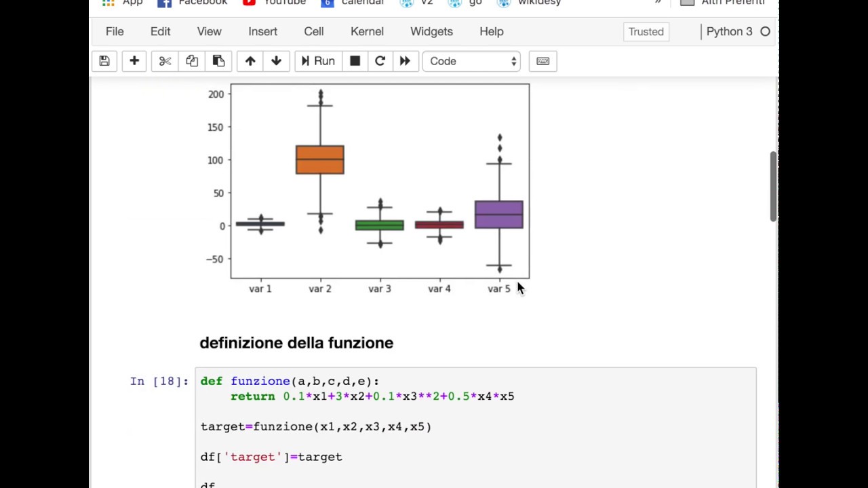Open the Insert menu
The height and width of the screenshot is (488, 868).
(262, 31)
